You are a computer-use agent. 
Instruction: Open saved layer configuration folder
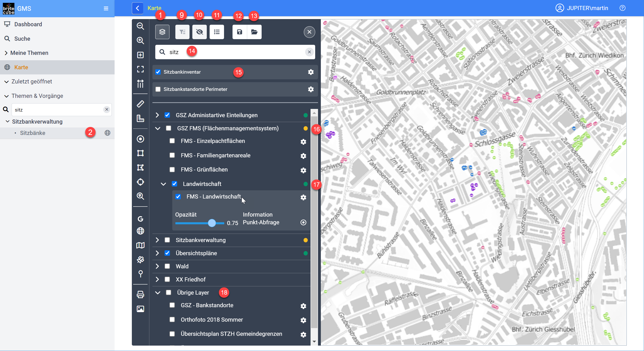click(254, 32)
